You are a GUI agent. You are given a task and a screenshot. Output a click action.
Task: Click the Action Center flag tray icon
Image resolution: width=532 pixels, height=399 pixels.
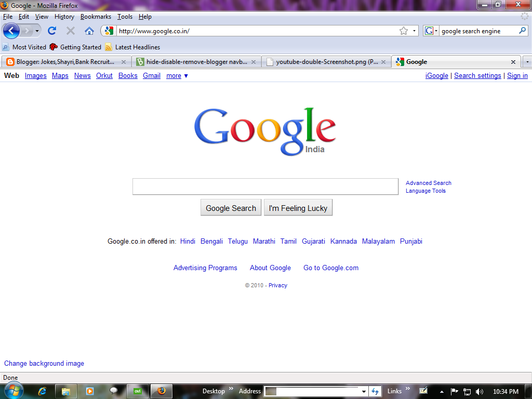click(x=454, y=391)
